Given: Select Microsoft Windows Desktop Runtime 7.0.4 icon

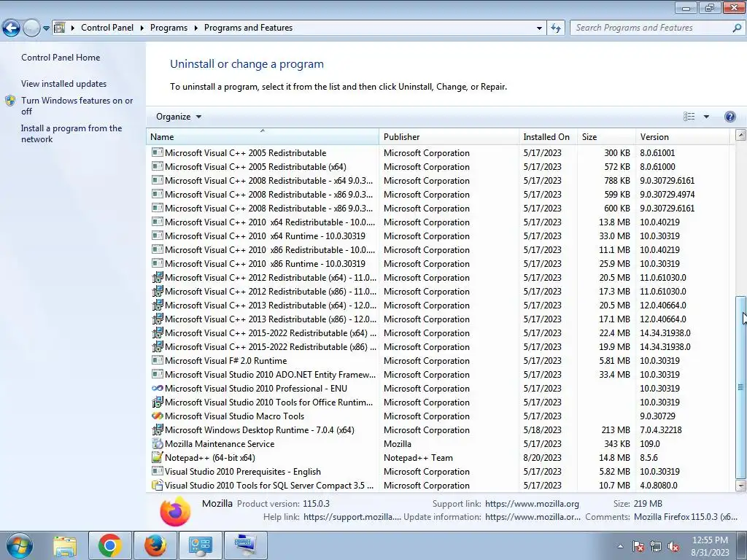Looking at the screenshot, I should click(x=158, y=429).
